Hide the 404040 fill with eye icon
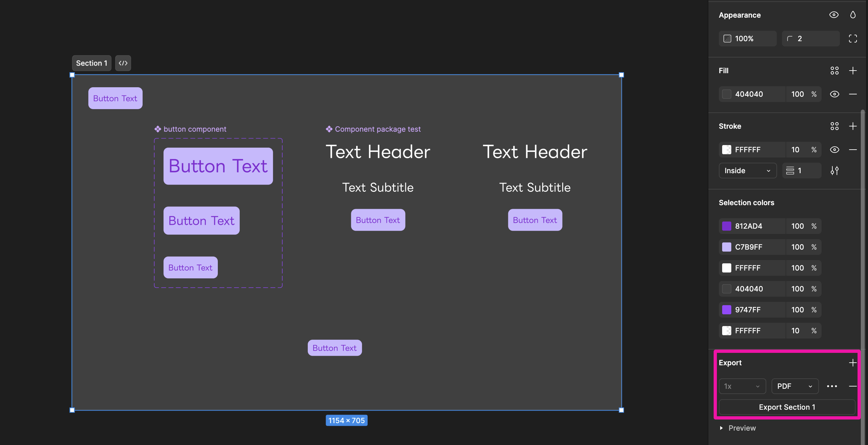Image resolution: width=868 pixels, height=445 pixels. tap(834, 94)
